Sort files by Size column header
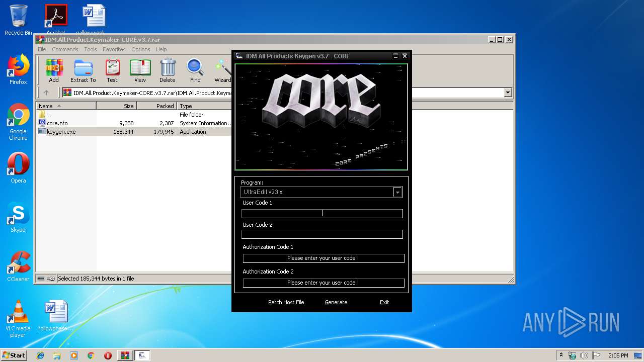This screenshot has width=644, height=362. (116, 106)
